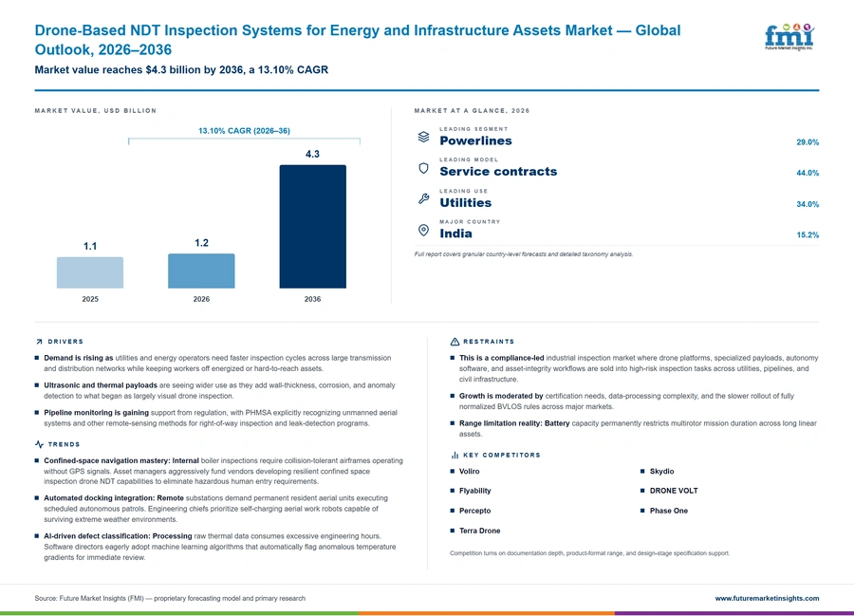Click the 'Full report covers granular' note
The width and height of the screenshot is (854, 616).
(523, 254)
